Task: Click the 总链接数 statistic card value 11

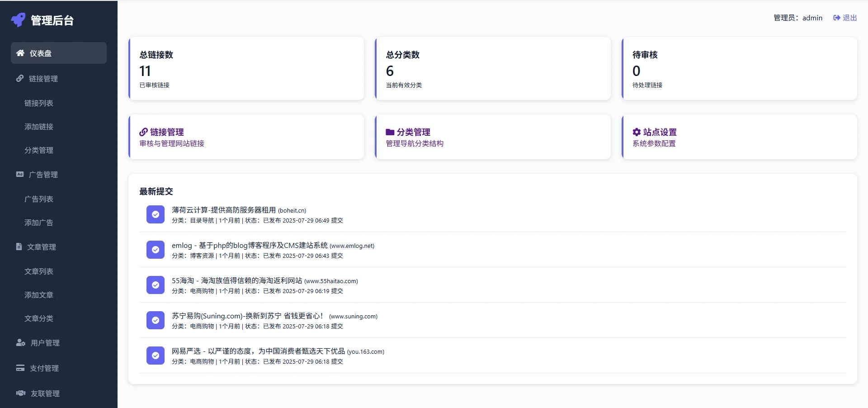Action: [145, 71]
